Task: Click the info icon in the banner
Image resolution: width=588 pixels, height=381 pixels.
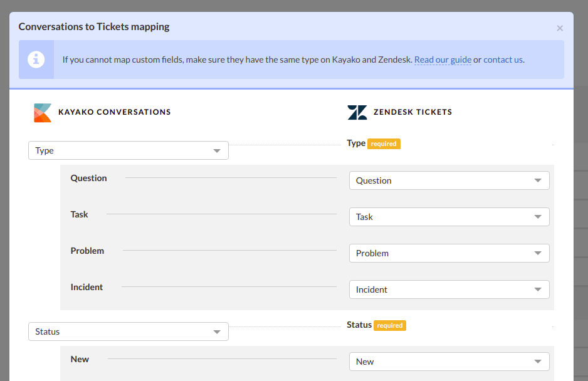Action: [36, 60]
